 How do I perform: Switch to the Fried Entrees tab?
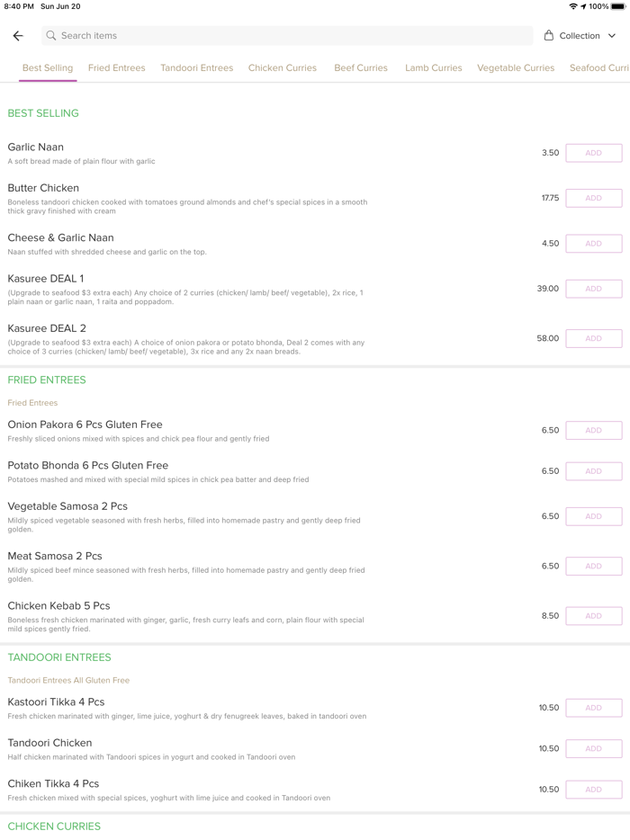click(116, 68)
